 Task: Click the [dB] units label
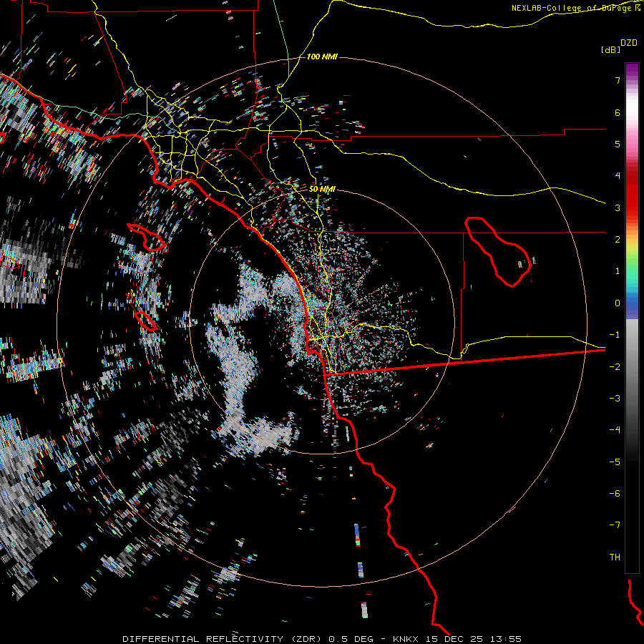tap(611, 49)
